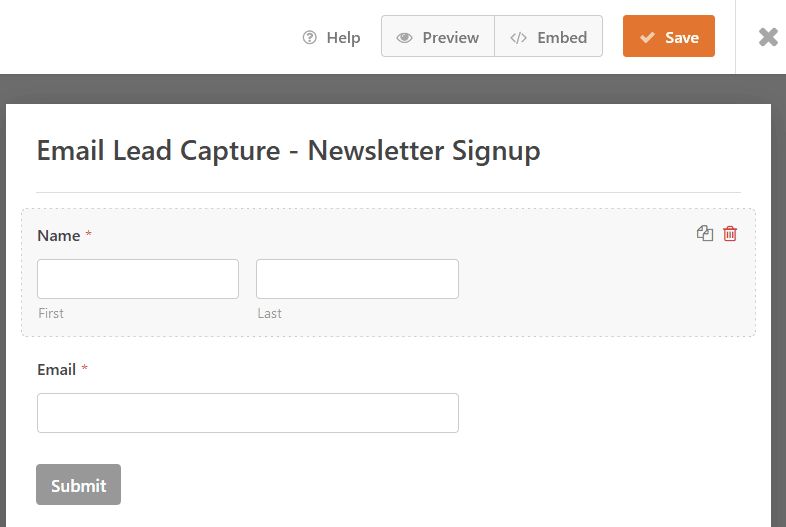Click the Name field label

pyautogui.click(x=58, y=236)
